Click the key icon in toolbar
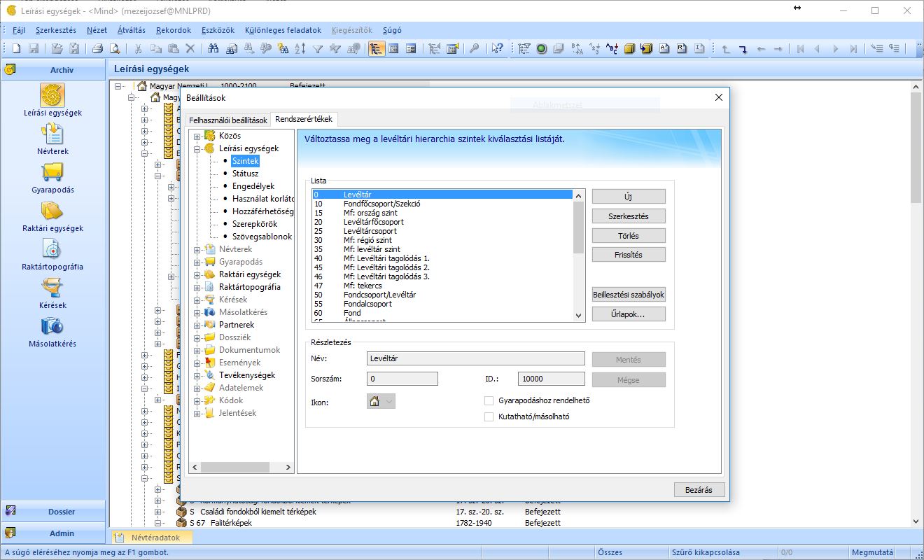The height and width of the screenshot is (560, 924). click(474, 48)
